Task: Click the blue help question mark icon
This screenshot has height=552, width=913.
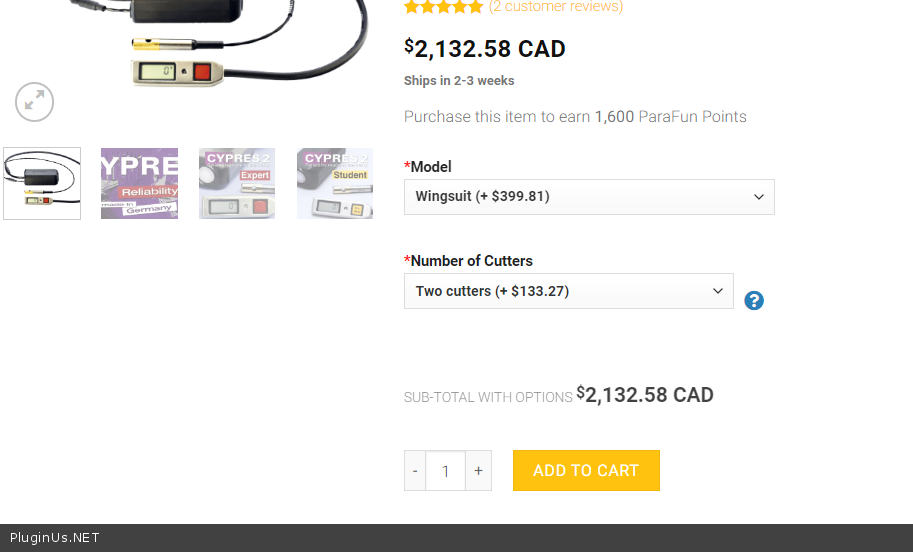Action: [x=753, y=300]
